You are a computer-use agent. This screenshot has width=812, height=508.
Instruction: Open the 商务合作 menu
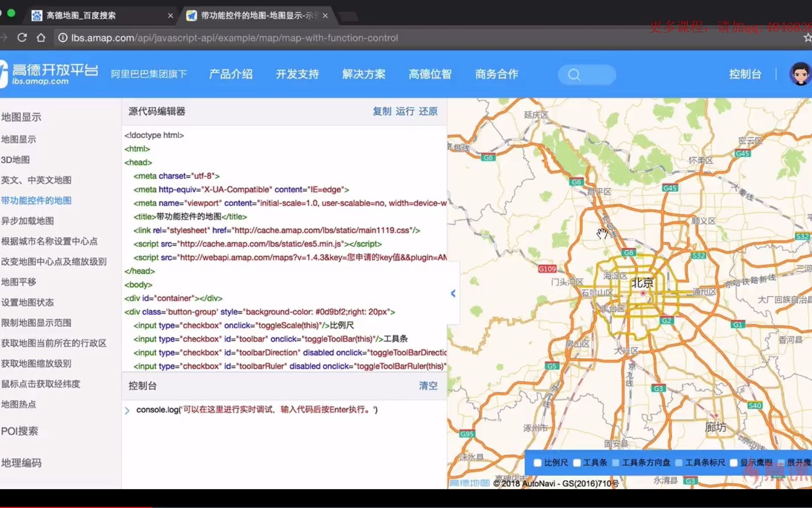[497, 74]
